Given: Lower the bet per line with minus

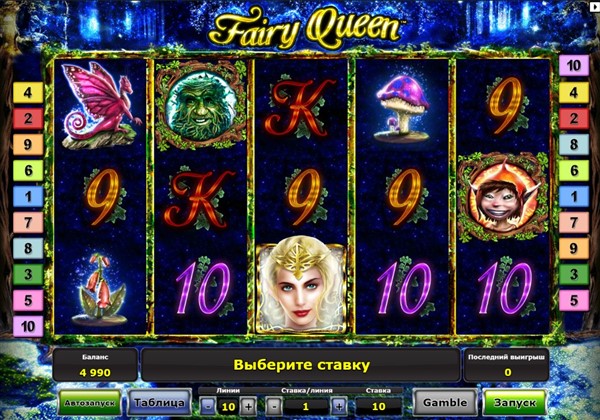Looking at the screenshot, I should [274, 407].
